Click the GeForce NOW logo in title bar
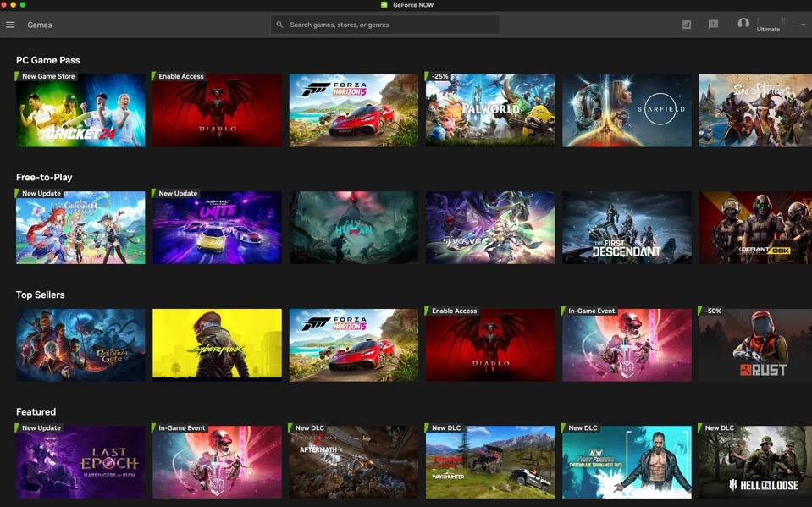The image size is (812, 507). [x=384, y=5]
